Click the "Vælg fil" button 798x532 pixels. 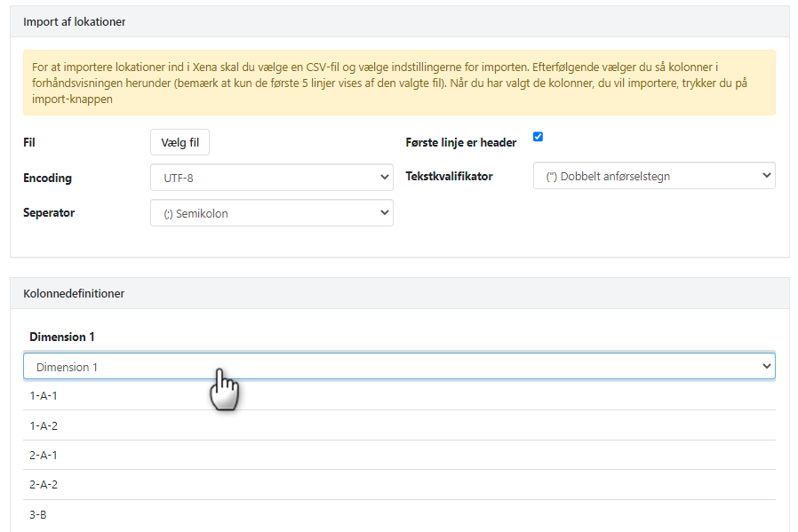180,142
